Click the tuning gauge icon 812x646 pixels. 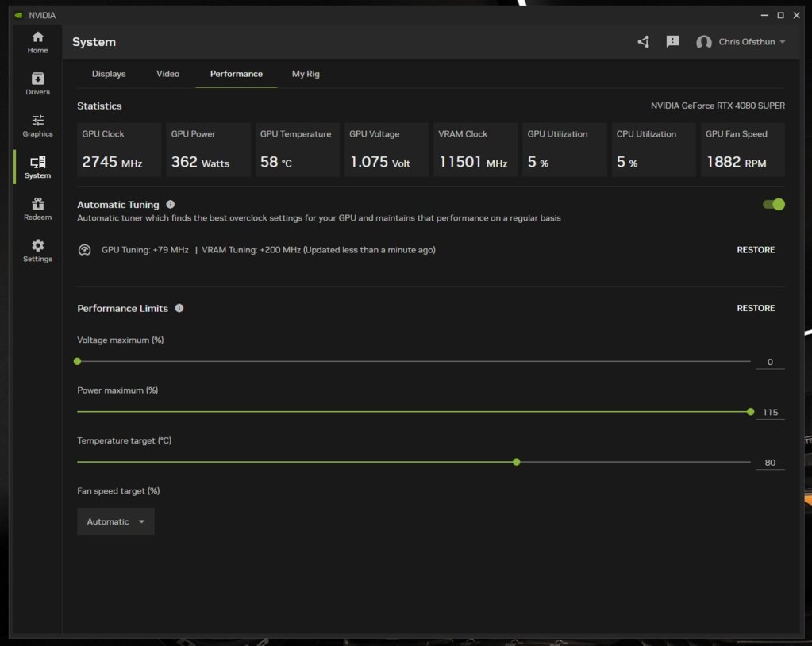(x=84, y=250)
